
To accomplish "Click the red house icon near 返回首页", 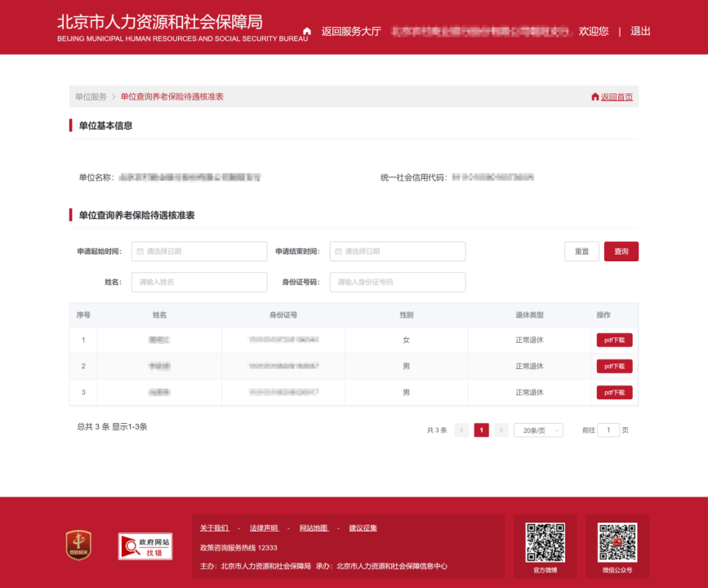I will coord(595,97).
